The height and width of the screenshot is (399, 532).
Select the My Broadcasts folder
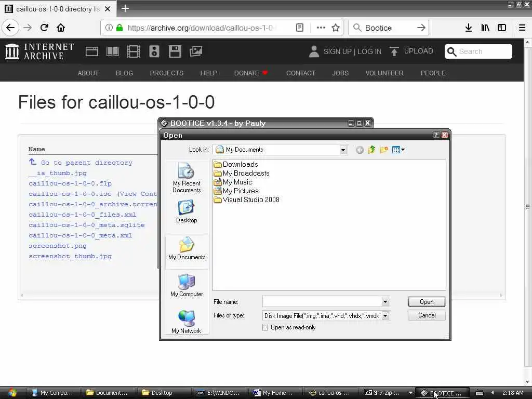[242, 174]
